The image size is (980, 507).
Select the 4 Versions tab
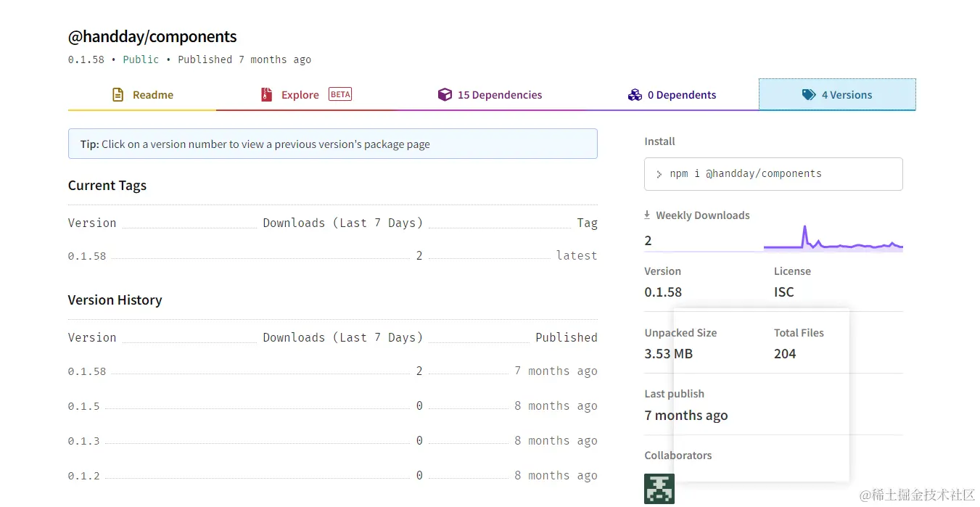[837, 95]
